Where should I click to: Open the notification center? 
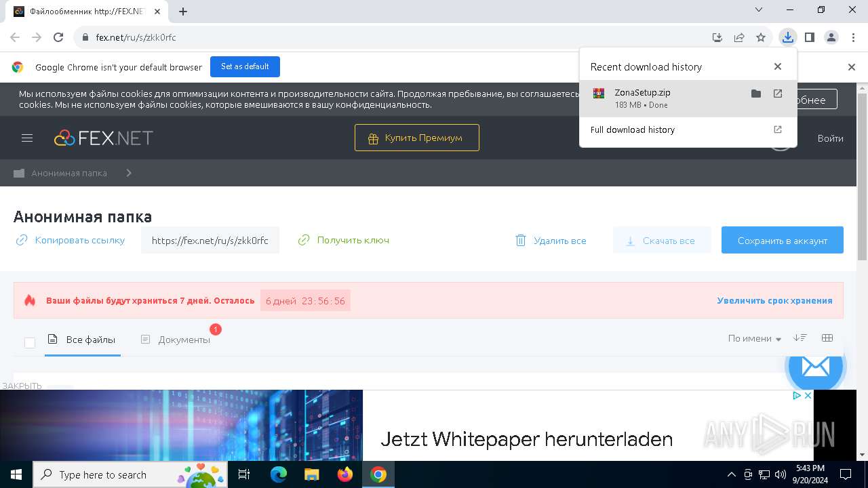click(x=846, y=474)
